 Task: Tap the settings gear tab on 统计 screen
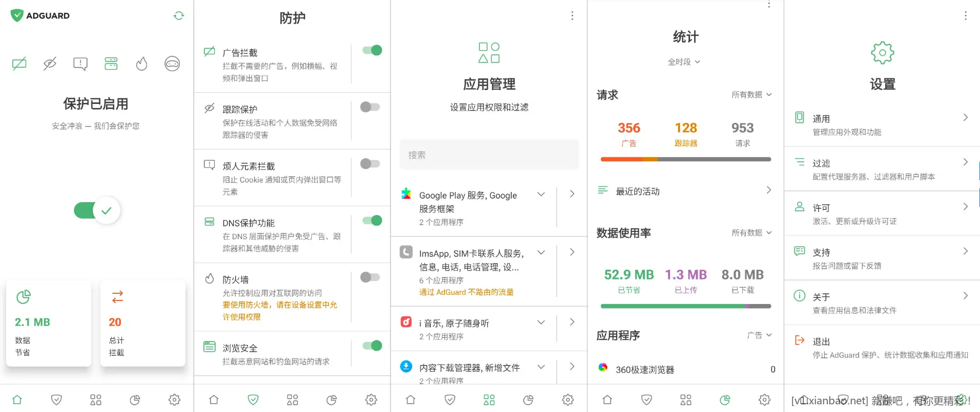(764, 400)
